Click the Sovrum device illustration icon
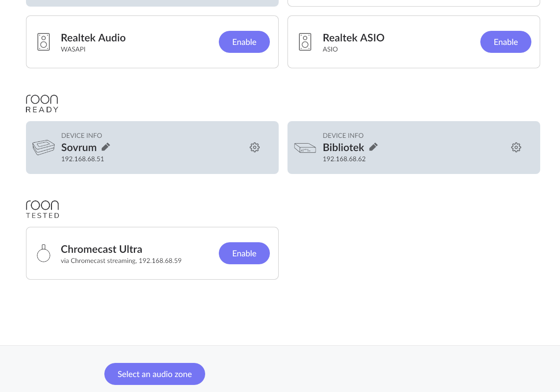Image resolution: width=560 pixels, height=392 pixels. 44,148
